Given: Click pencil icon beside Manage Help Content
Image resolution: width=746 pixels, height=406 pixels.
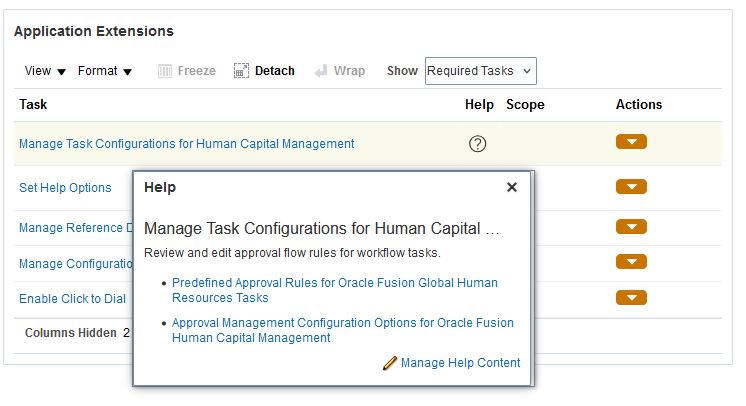Looking at the screenshot, I should pyautogui.click(x=390, y=363).
